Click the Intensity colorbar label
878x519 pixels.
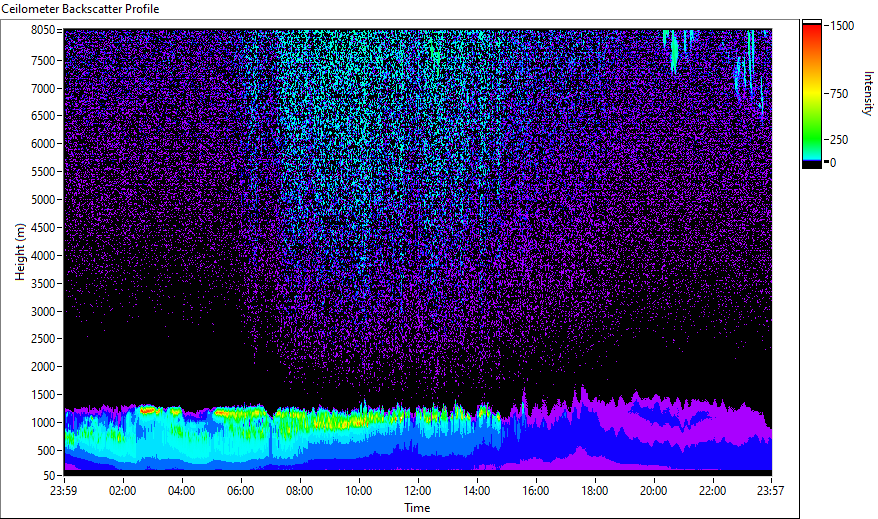[x=868, y=93]
